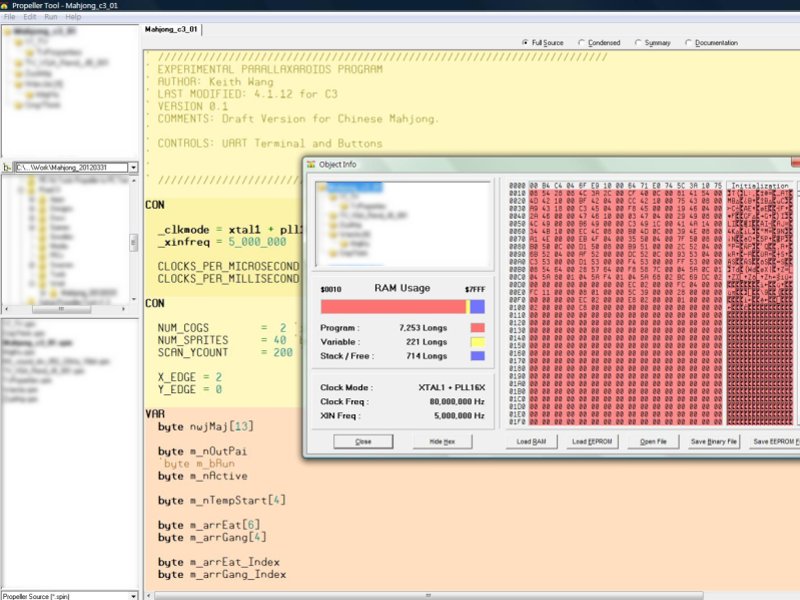Image resolution: width=800 pixels, height=600 pixels.
Task: Click the "_xinfreq = 5_000_000" code line
Action: (x=222, y=242)
